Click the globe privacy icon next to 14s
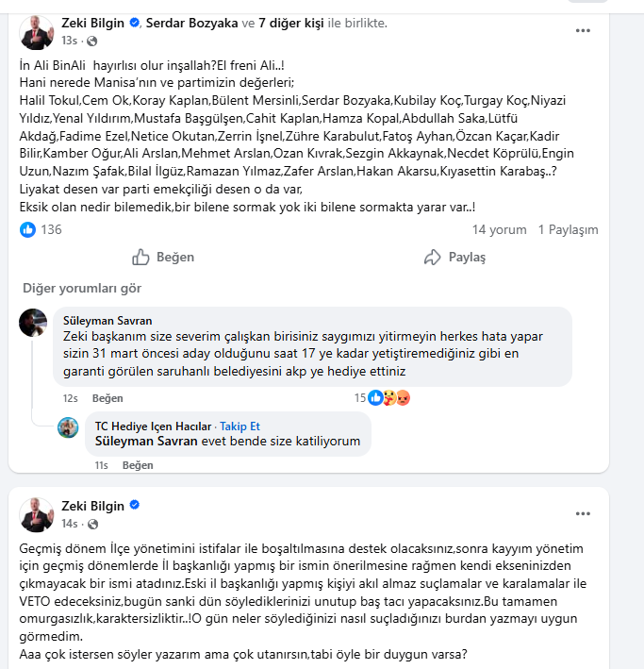 tap(92, 524)
